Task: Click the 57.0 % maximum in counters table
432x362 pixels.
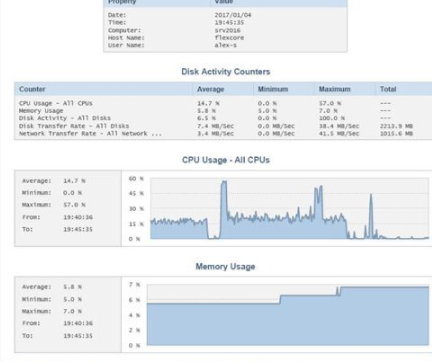Action: pos(330,103)
